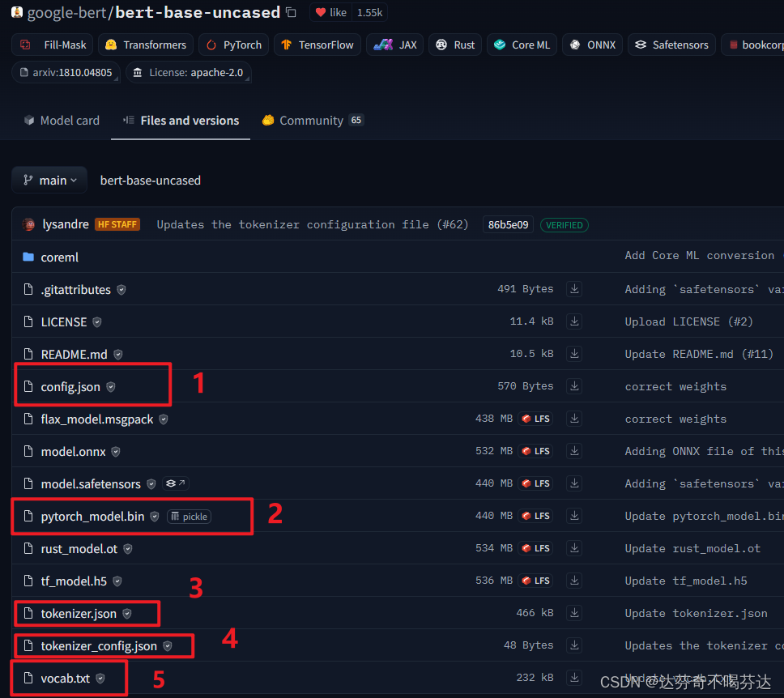Screen dimensions: 784x698
Task: Open the JAX tag
Action: (395, 45)
